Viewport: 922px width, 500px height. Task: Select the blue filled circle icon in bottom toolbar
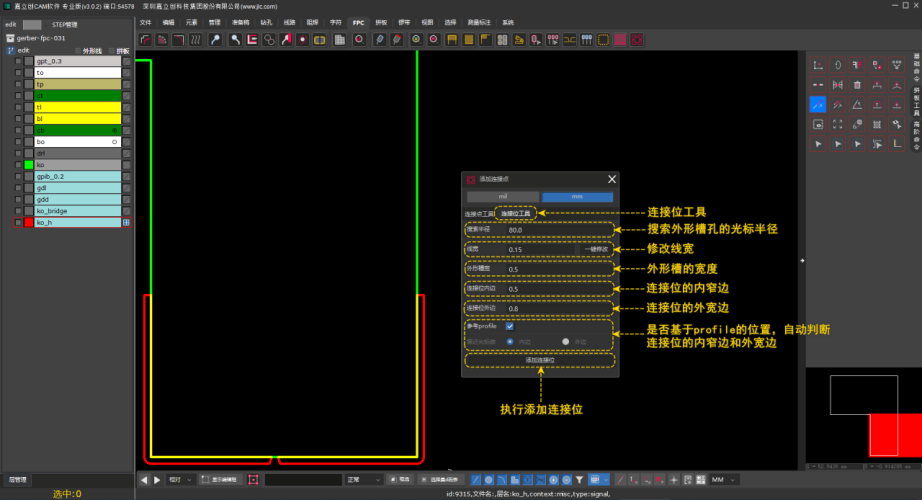point(488,480)
